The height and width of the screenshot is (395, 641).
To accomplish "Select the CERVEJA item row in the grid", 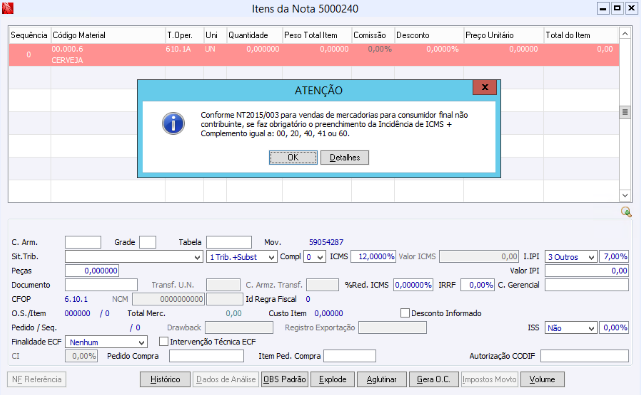I will 314,55.
